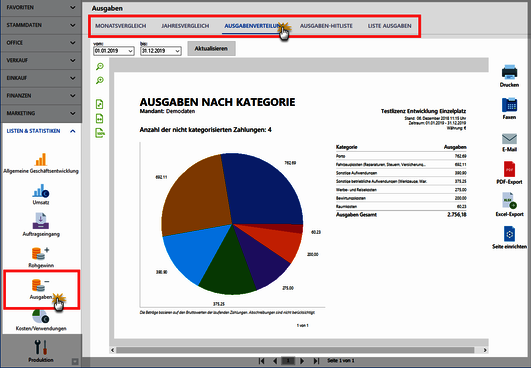Collapse the Listen & Statistiken section
This screenshot has width=531, height=368.
click(x=41, y=131)
